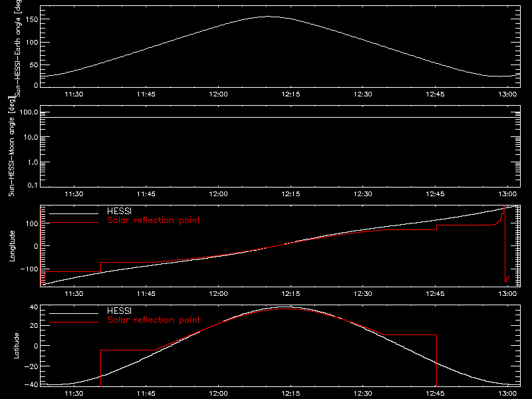Click the Sun-HESSI-Earth angle axis title
The height and width of the screenshot is (399, 532).
click(x=18, y=49)
